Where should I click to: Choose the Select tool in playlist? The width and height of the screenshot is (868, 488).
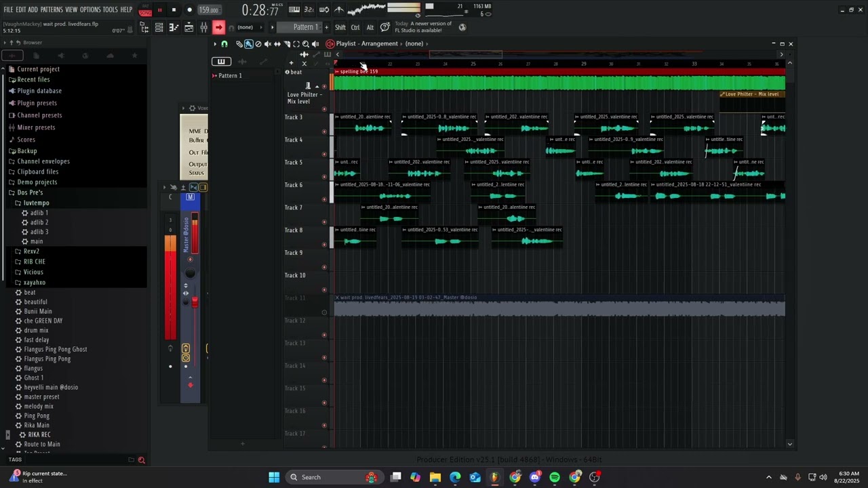[x=296, y=44]
